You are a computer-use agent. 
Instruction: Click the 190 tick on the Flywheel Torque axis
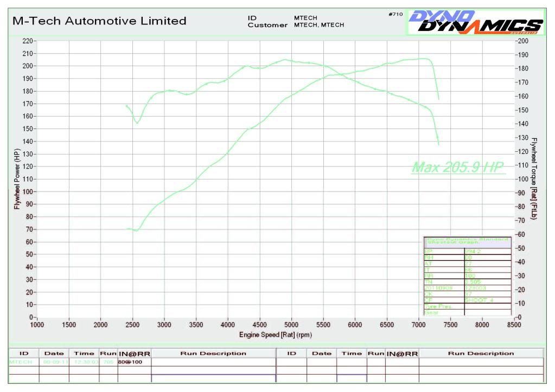(523, 55)
